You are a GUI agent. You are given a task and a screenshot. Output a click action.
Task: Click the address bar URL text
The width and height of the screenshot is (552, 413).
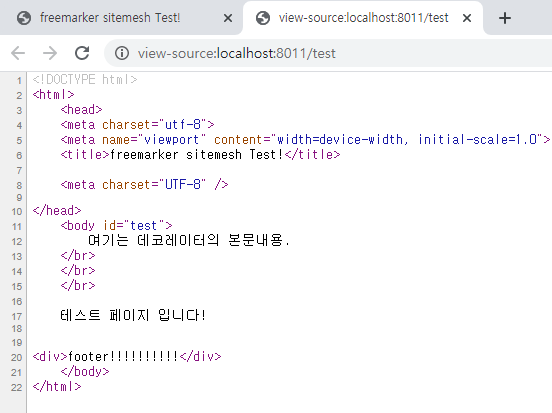pos(237,54)
